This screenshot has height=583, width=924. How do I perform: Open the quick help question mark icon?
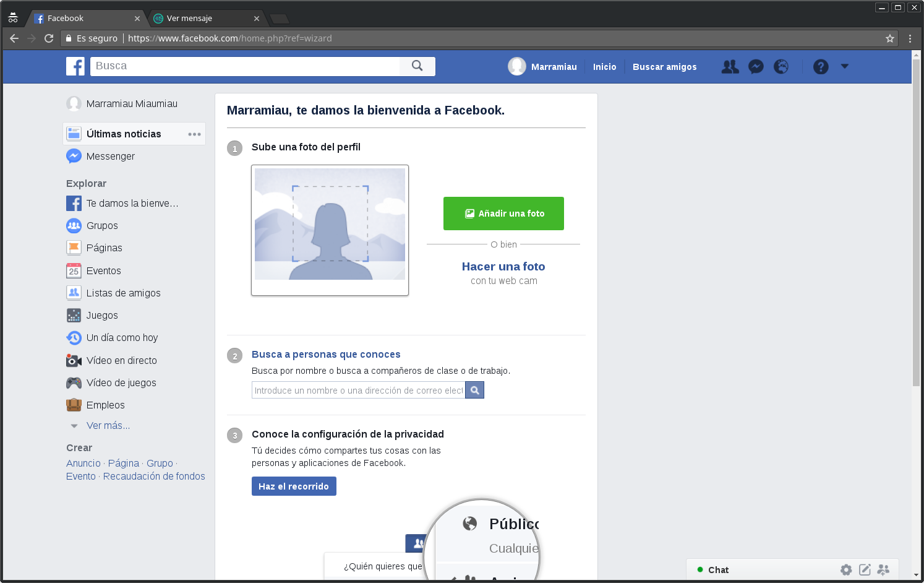pyautogui.click(x=821, y=66)
